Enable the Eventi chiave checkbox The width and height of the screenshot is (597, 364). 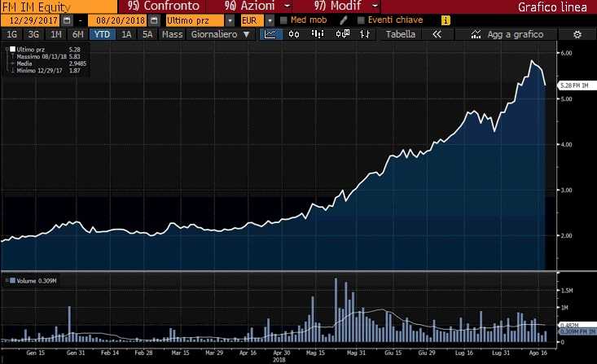tap(361, 20)
